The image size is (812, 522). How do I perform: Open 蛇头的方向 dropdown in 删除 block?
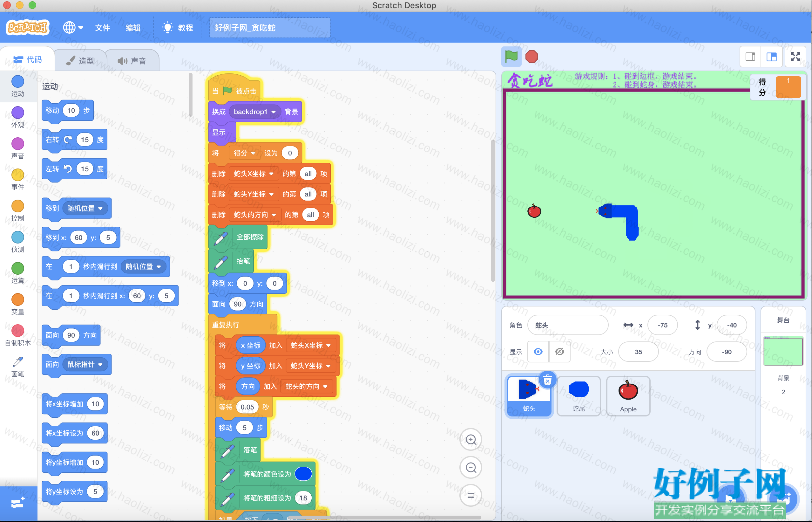click(255, 215)
